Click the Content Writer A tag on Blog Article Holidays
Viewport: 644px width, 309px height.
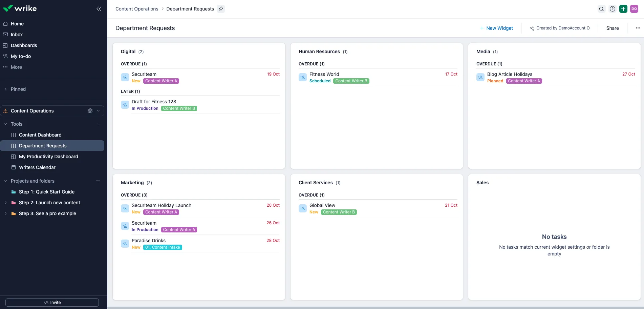(x=524, y=81)
